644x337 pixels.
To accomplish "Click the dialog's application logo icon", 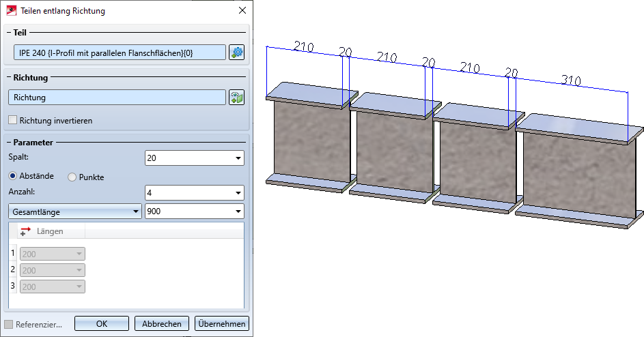I will click(x=11, y=10).
